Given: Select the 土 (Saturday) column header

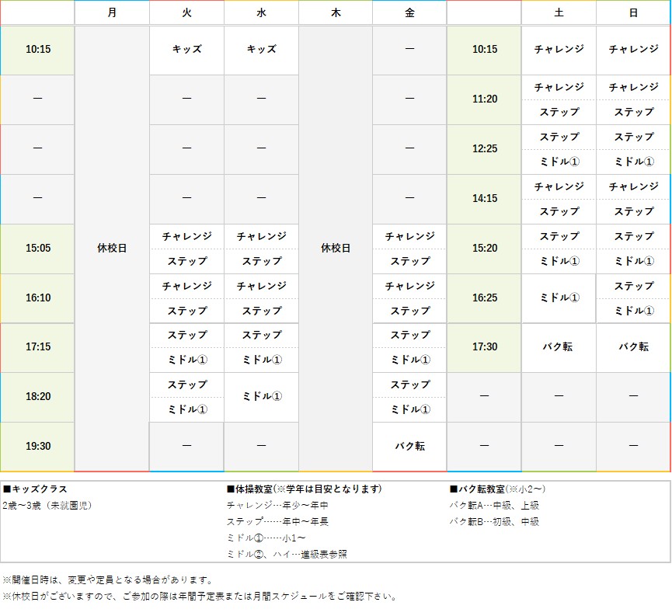Looking at the screenshot, I should tap(559, 12).
